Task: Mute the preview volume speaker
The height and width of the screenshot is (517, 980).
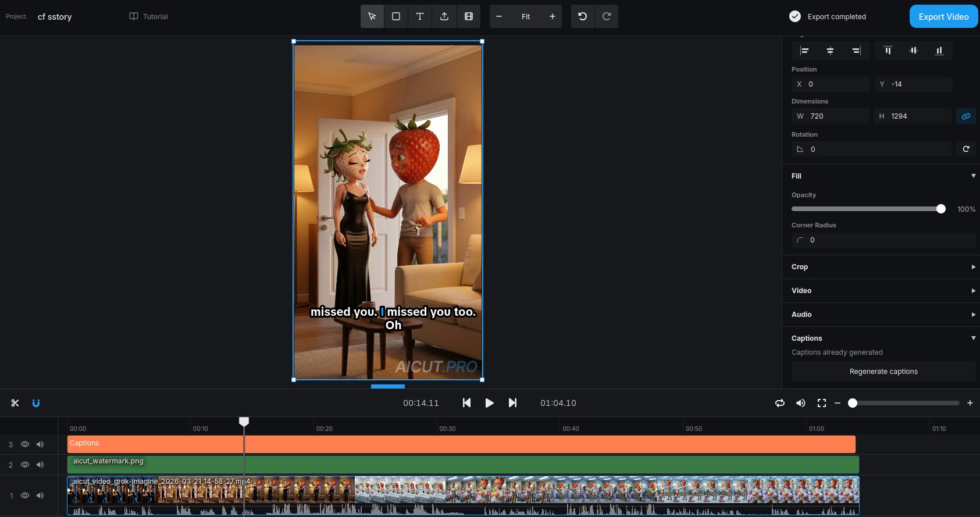Action: pyautogui.click(x=801, y=403)
